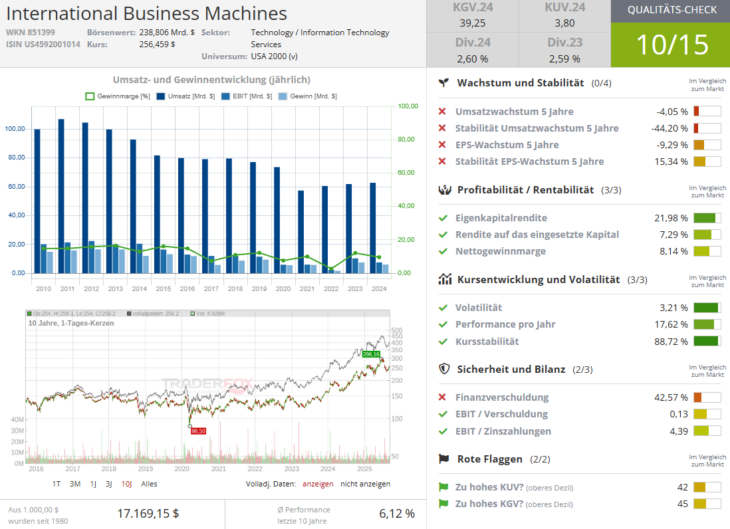Screen dimensions: 730x529
Task: Click the 2011 Umsatz bar
Action: coord(61,196)
